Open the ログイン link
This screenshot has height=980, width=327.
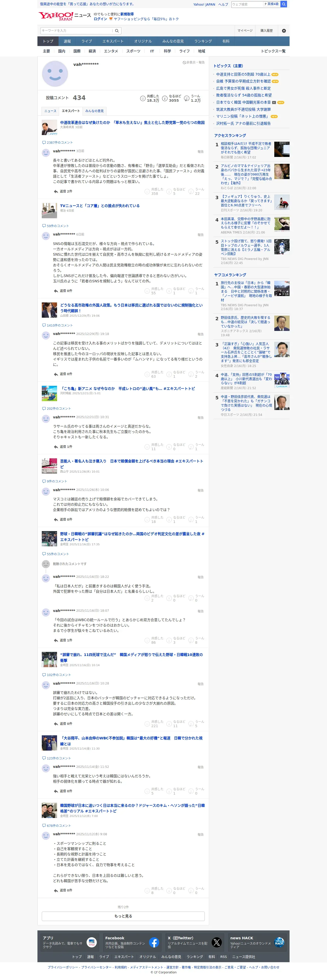click(100, 19)
